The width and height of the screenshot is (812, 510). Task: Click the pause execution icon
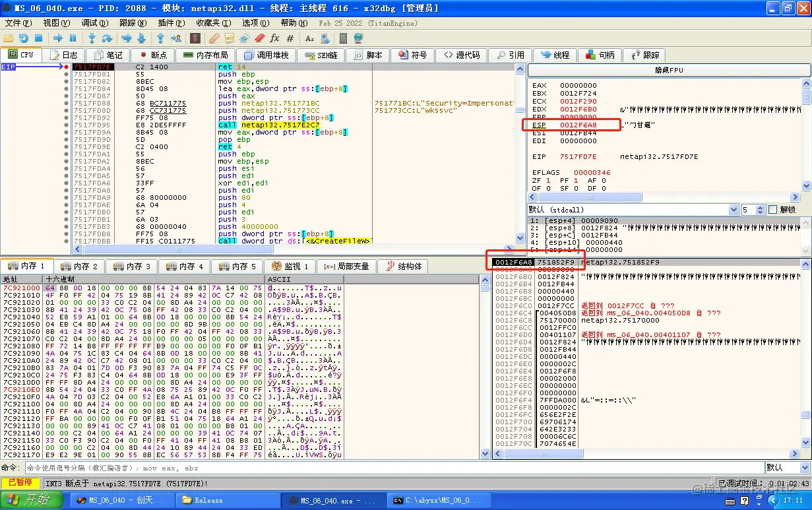[73, 38]
